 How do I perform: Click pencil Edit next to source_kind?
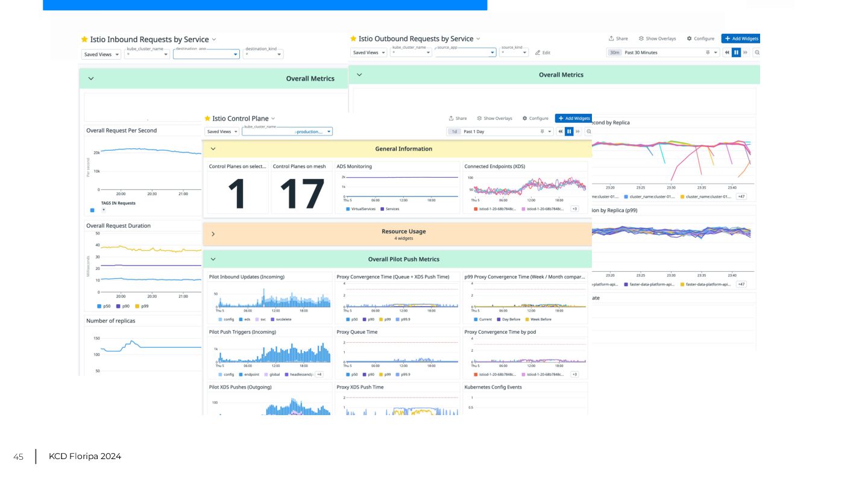(x=542, y=52)
